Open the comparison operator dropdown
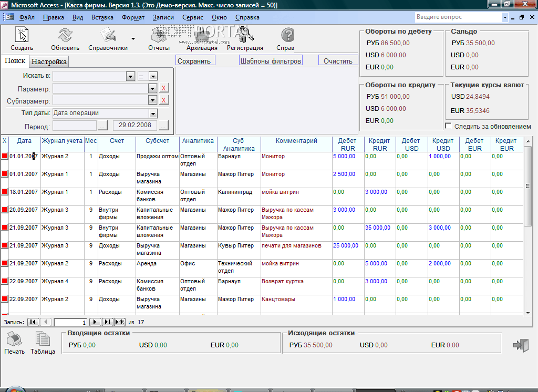Viewport: 538px width, 392px height. tap(153, 76)
